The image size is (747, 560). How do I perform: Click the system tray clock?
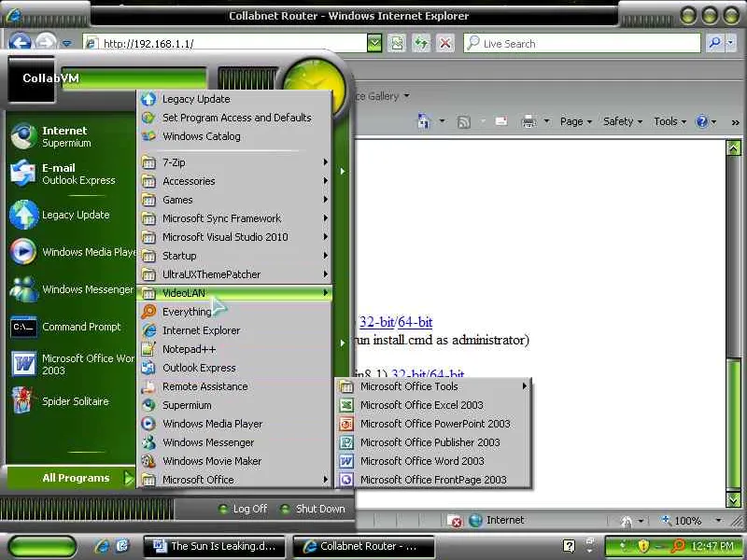point(712,546)
